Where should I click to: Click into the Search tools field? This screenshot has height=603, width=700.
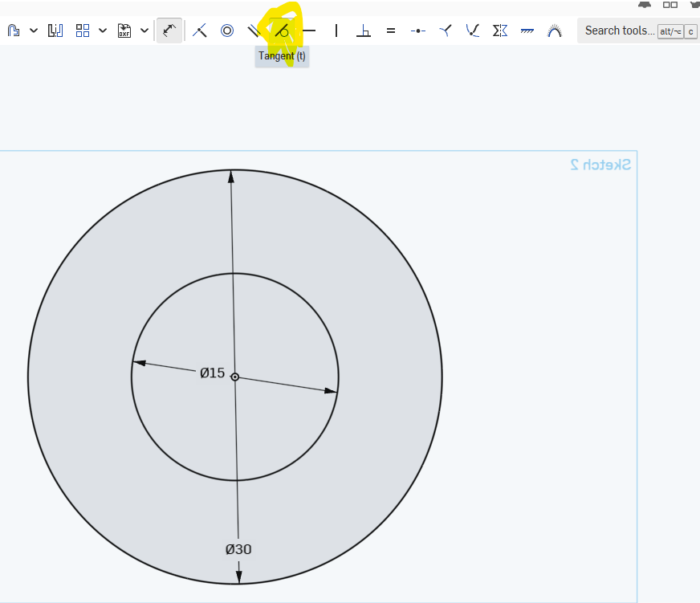click(619, 31)
